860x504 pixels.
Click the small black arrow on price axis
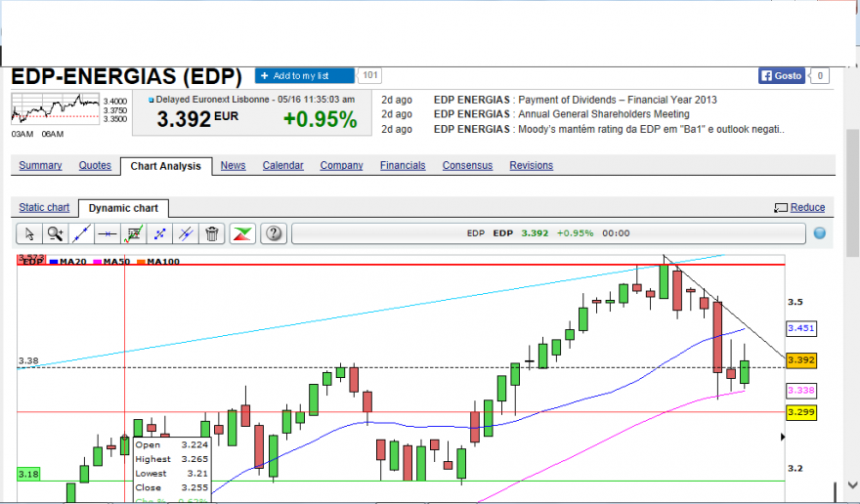click(x=783, y=437)
